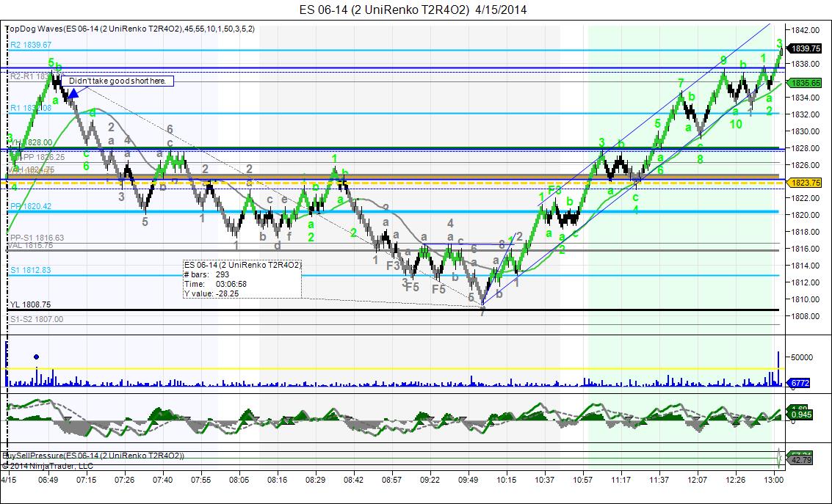Select the PP-S1 1816.63 label
Image resolution: width=832 pixels, height=504 pixels.
tap(37, 238)
